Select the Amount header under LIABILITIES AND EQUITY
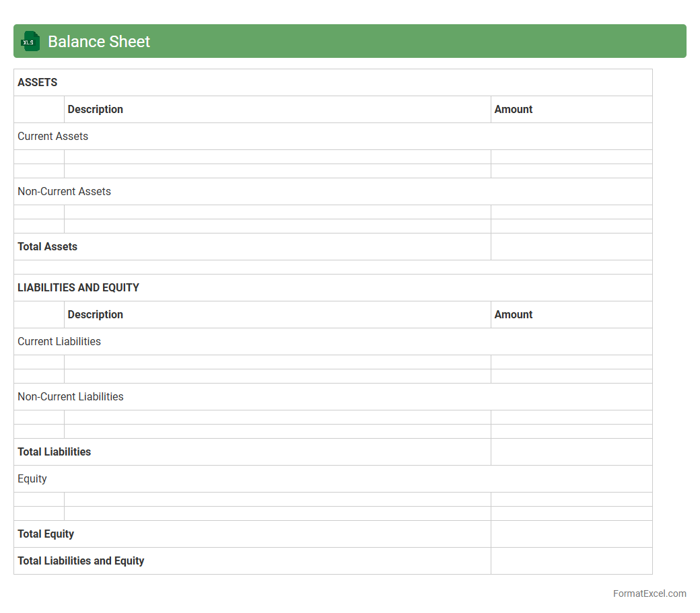700x613 pixels. (513, 314)
